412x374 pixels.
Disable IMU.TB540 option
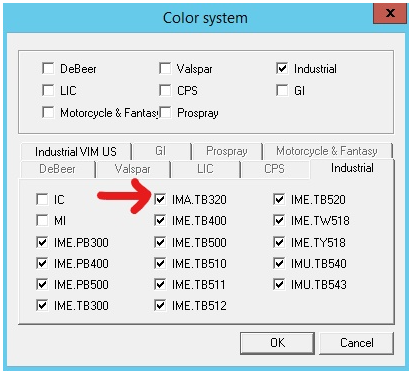(x=279, y=263)
